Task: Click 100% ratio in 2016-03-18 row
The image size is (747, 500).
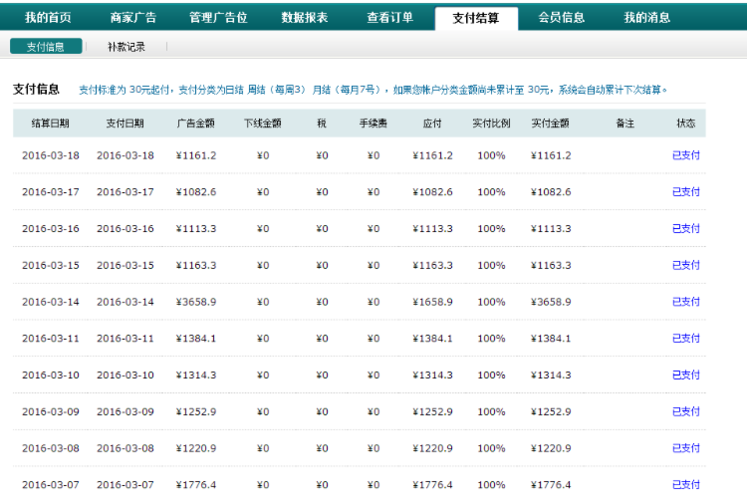Action: click(491, 156)
